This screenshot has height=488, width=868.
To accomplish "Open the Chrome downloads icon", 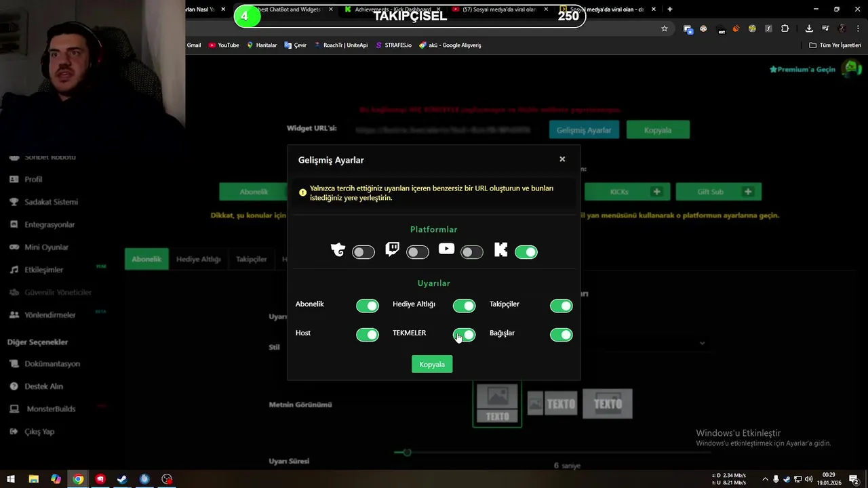I will coord(809,28).
